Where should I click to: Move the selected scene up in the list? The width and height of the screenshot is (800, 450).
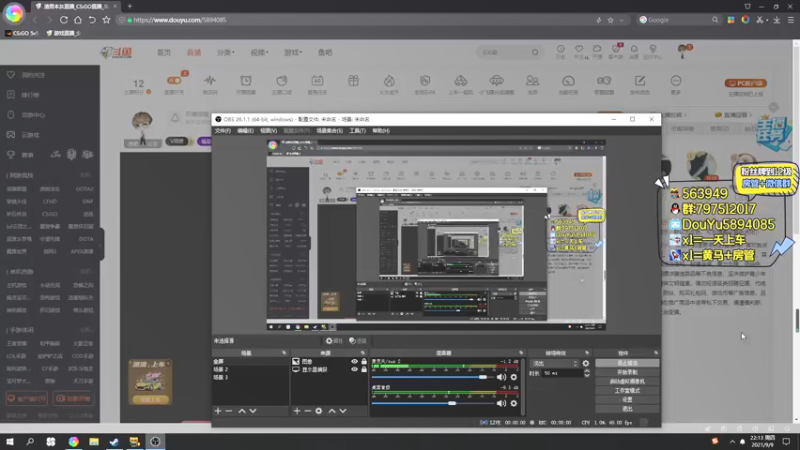point(242,411)
